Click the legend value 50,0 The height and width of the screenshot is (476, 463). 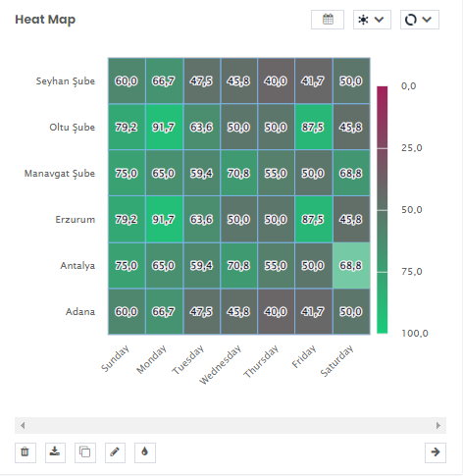pyautogui.click(x=412, y=210)
